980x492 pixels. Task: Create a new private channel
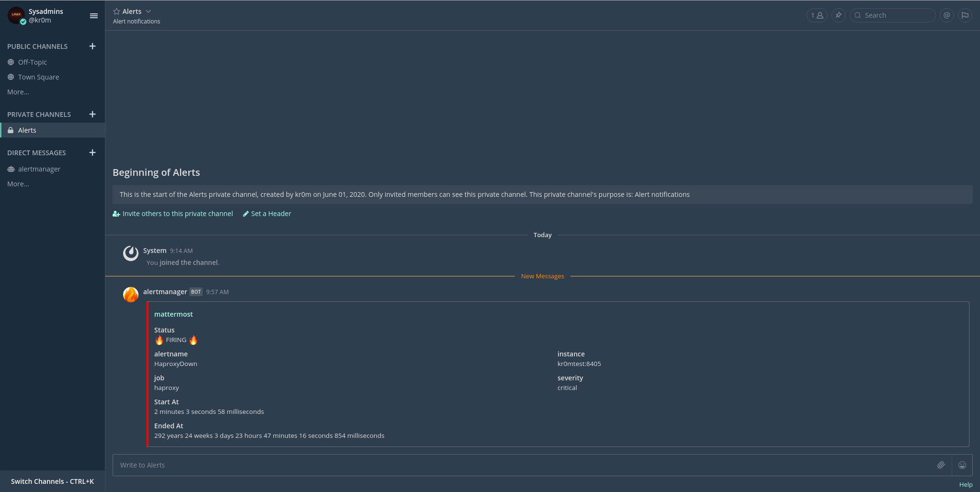click(92, 114)
